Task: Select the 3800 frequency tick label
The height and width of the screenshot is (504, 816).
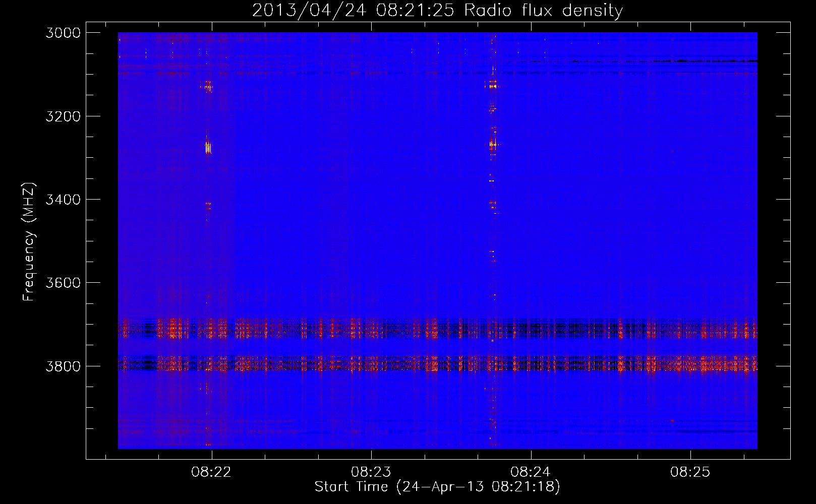Action: tap(63, 366)
